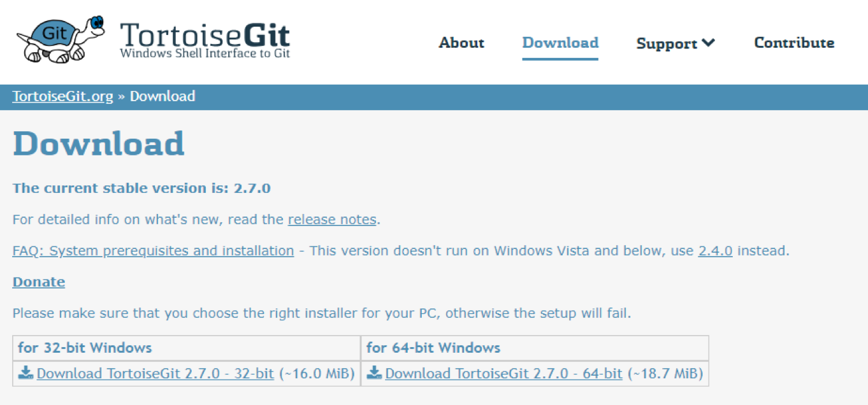
Task: Download TortoiseGit 2.7.0 - 64-bit
Action: coord(503,374)
